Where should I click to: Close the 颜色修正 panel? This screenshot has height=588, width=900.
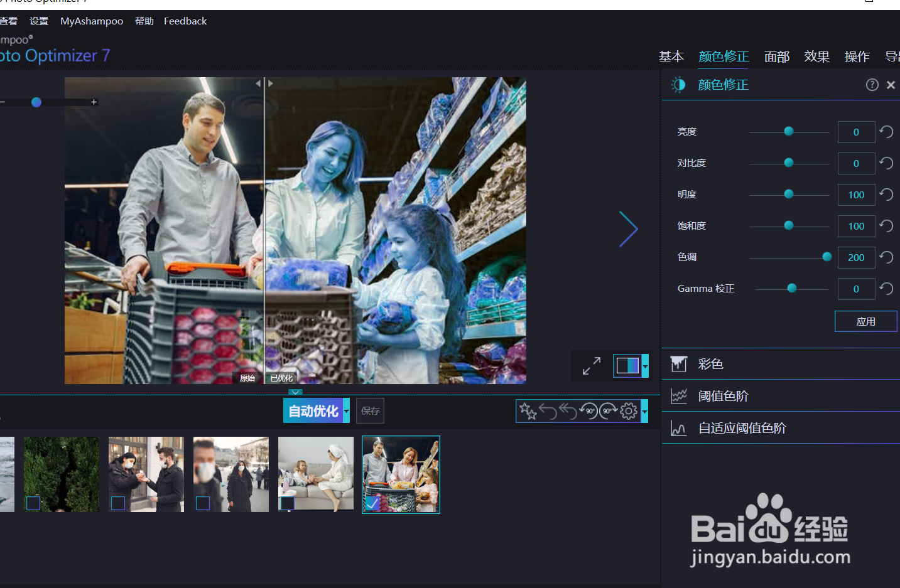click(x=891, y=85)
